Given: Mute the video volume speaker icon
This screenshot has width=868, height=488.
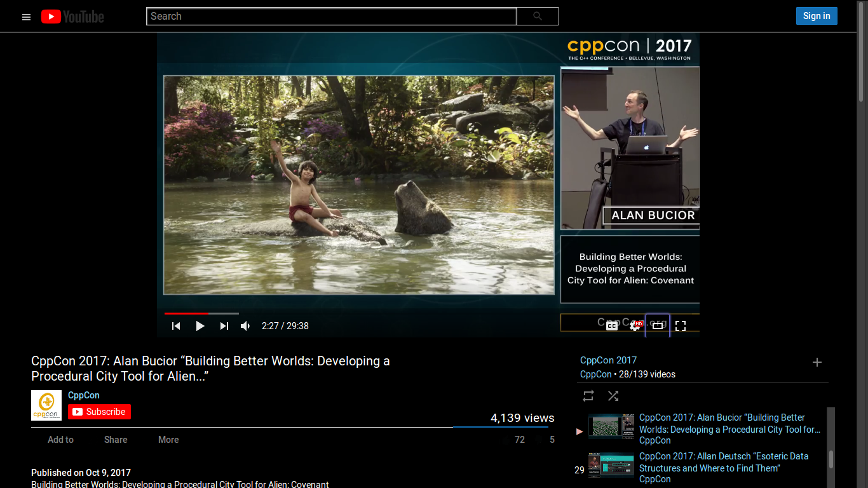Looking at the screenshot, I should (x=245, y=326).
